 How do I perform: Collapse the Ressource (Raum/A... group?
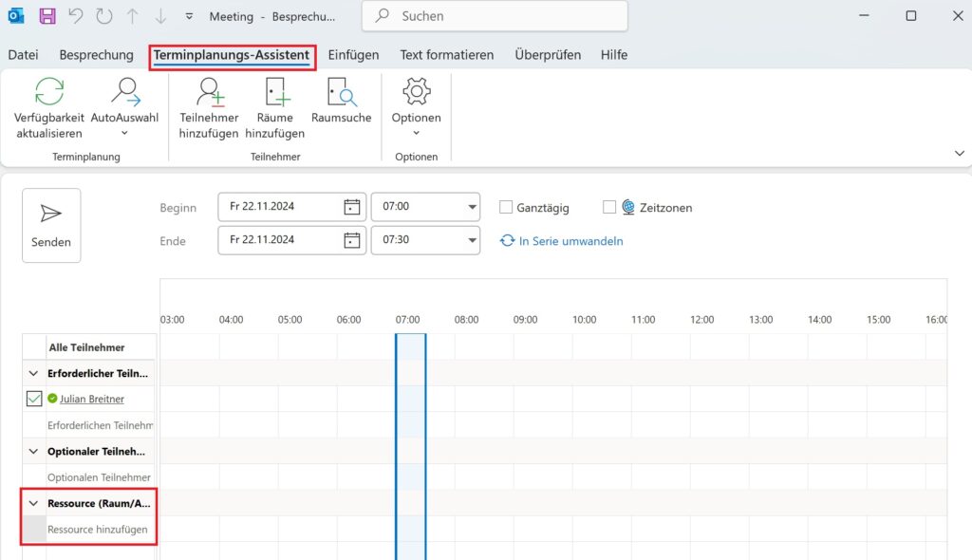pos(33,504)
